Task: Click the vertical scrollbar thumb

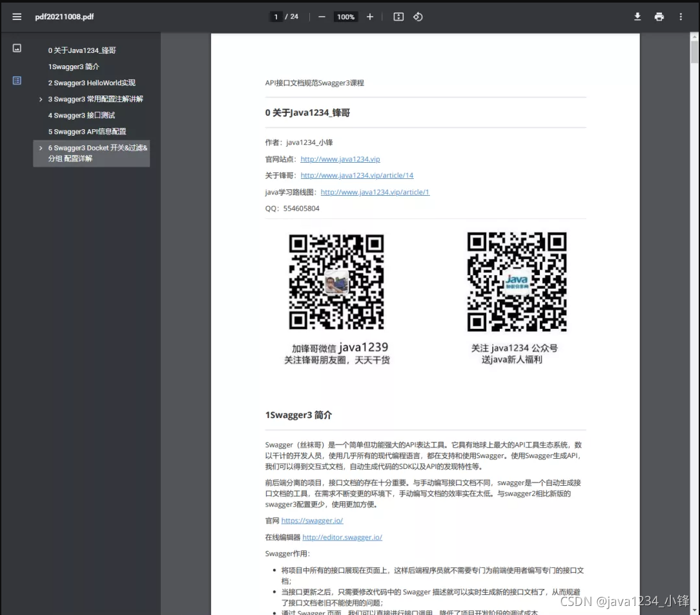Action: (x=694, y=52)
